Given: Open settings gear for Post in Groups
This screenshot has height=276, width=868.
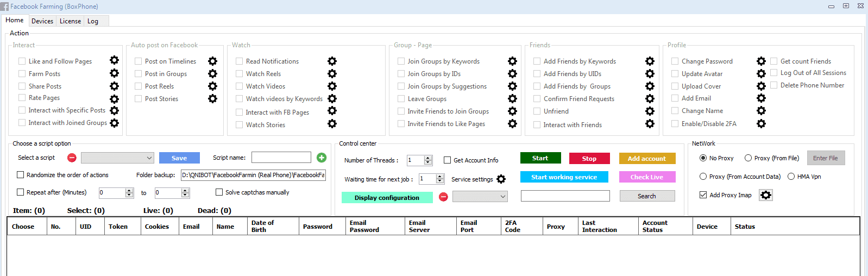Looking at the screenshot, I should coord(212,73).
